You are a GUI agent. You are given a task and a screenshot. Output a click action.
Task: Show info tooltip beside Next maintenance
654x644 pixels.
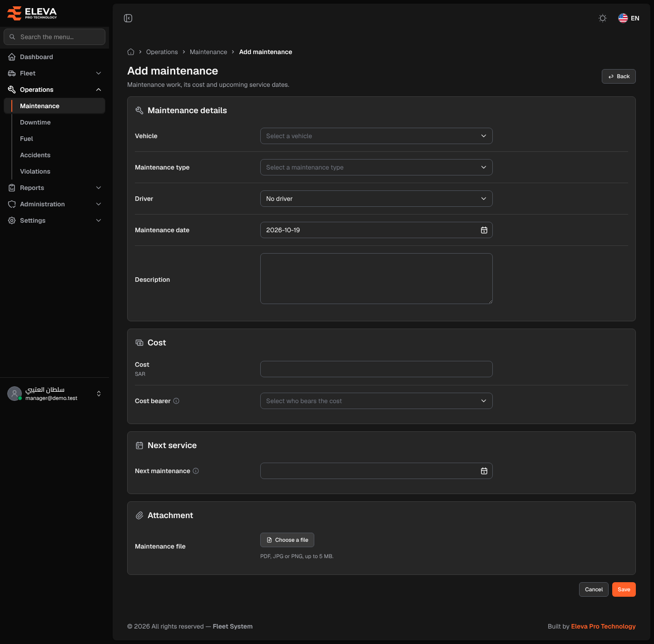[x=196, y=471]
